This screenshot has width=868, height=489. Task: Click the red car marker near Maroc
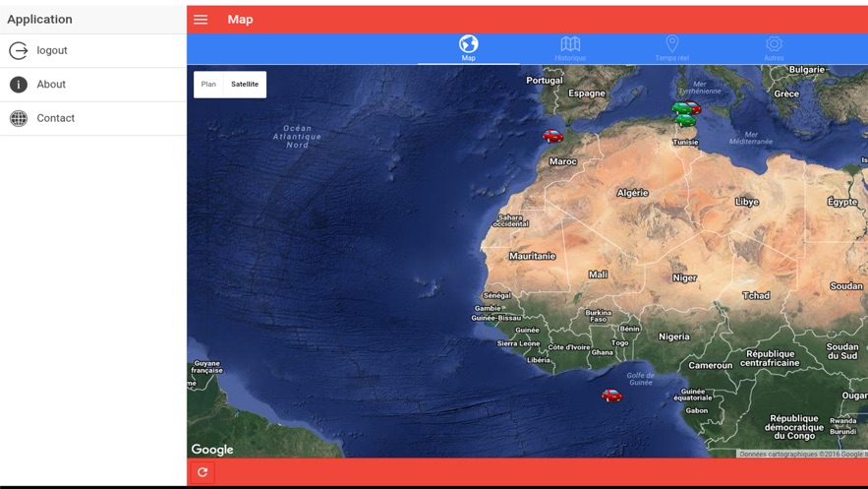[552, 136]
